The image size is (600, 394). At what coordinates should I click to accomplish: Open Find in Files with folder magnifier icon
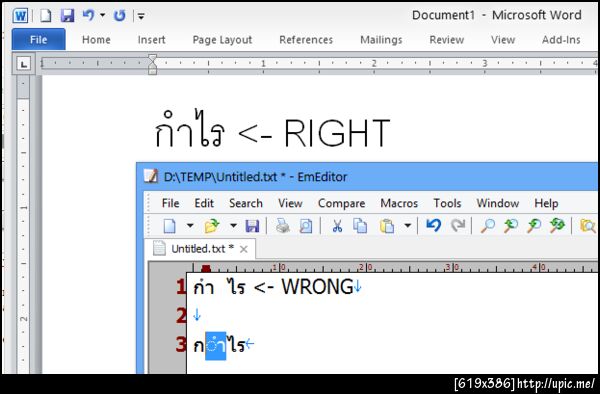pyautogui.click(x=587, y=226)
